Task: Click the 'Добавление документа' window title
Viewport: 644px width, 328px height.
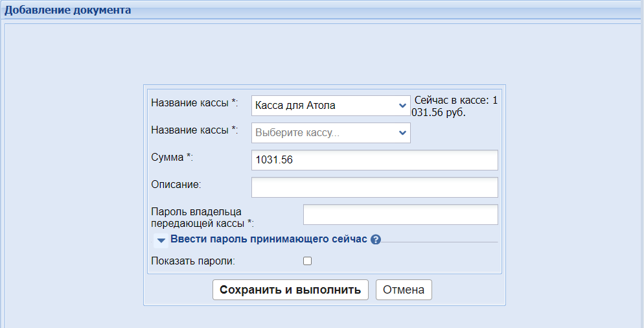Action: [68, 10]
